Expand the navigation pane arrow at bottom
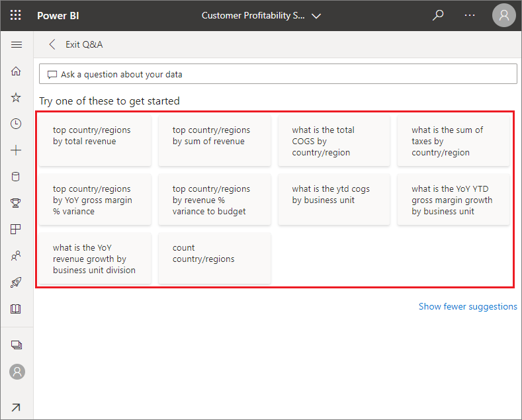This screenshot has height=420, width=522. tap(17, 407)
